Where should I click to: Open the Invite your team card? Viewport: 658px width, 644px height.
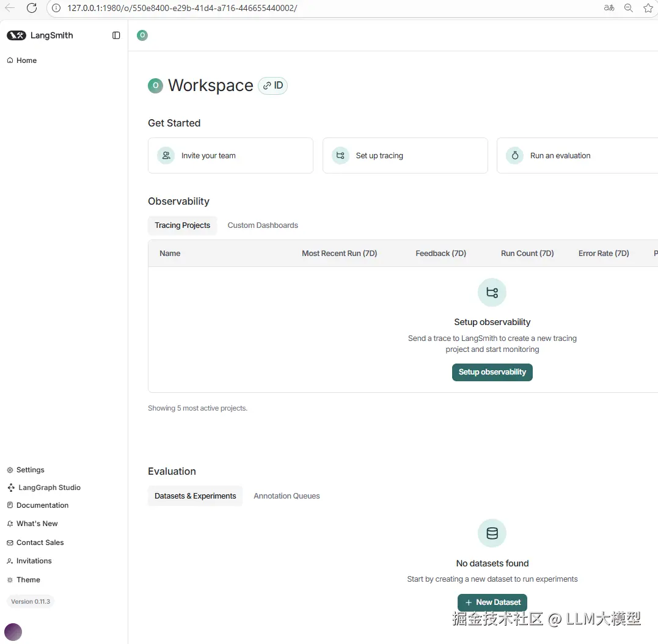(x=230, y=156)
